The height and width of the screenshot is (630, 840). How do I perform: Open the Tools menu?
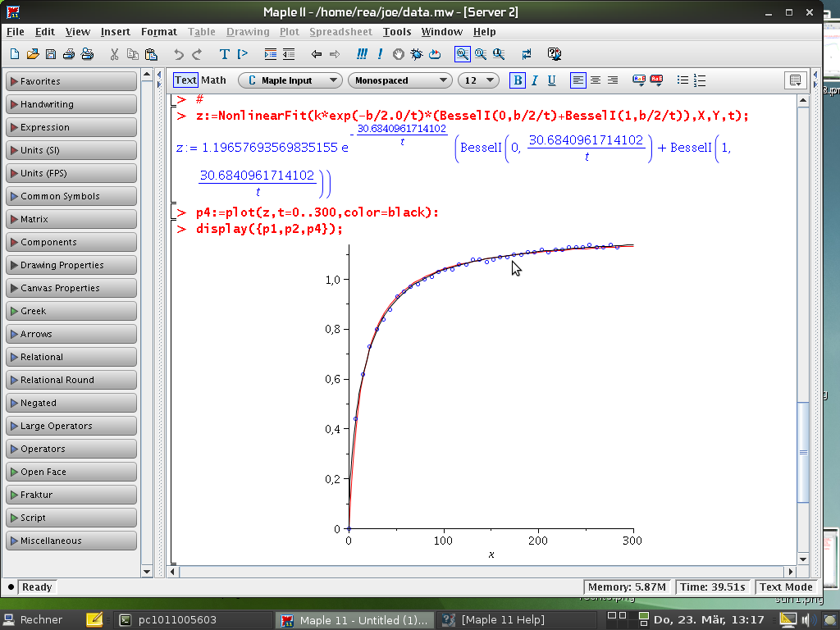click(397, 32)
